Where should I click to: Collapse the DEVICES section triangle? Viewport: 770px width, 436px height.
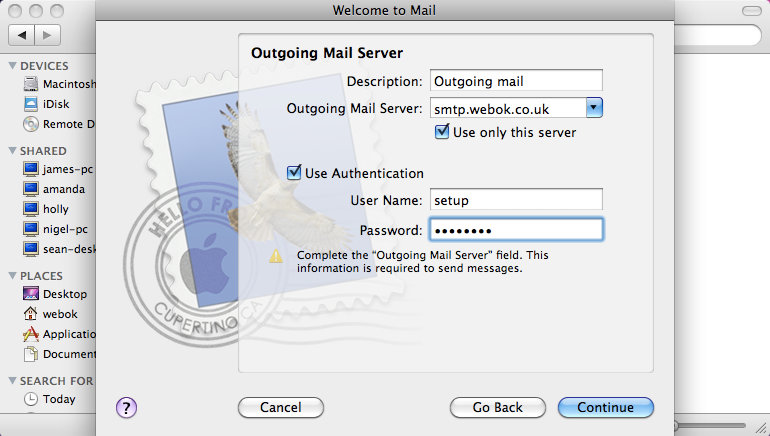(x=13, y=66)
